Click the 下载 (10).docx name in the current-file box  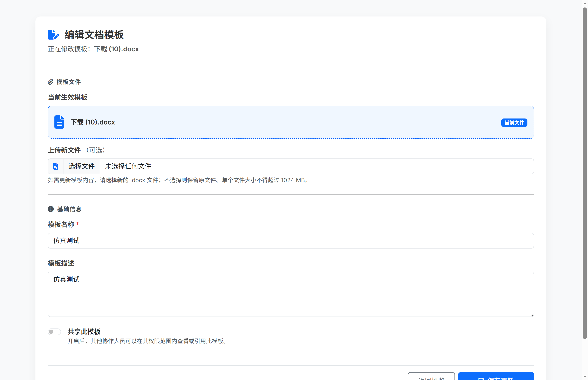93,122
